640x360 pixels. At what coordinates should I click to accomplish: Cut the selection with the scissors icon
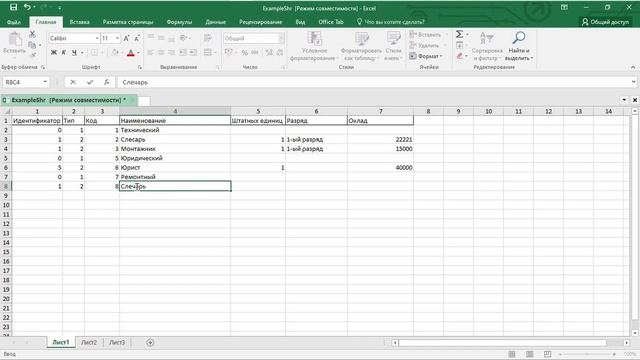(32, 35)
